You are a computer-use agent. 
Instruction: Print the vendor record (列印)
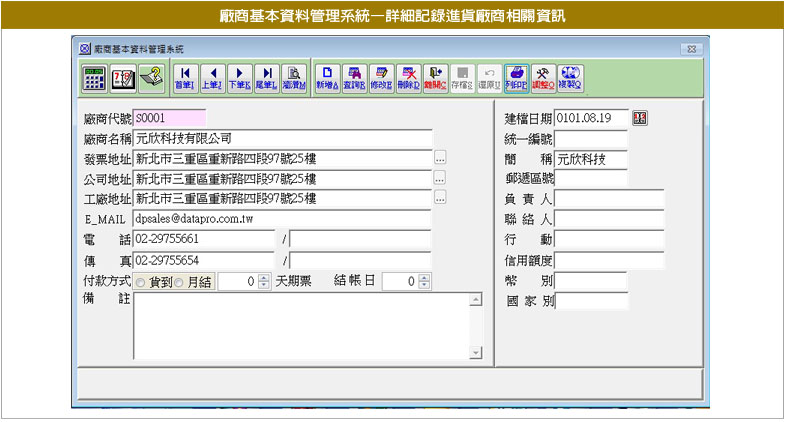[x=515, y=78]
